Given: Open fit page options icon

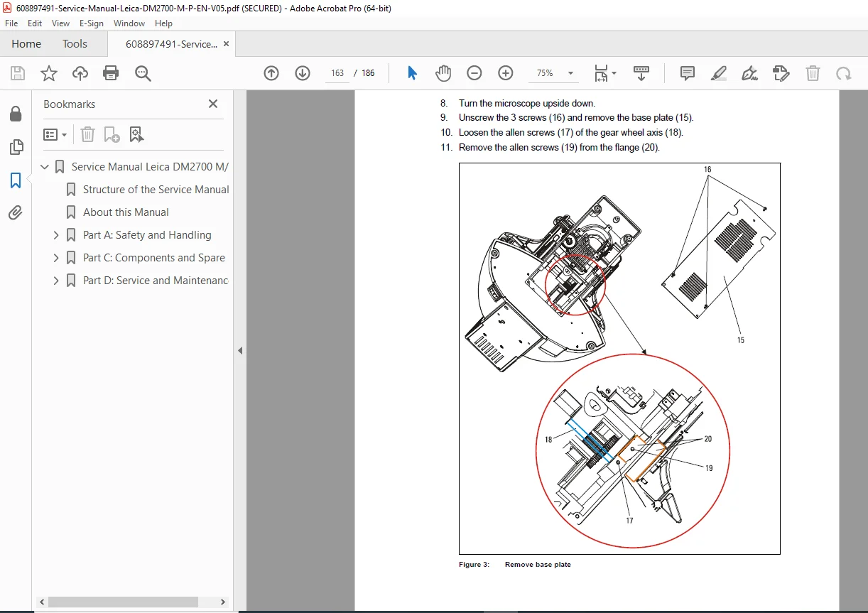Looking at the screenshot, I should (x=605, y=73).
